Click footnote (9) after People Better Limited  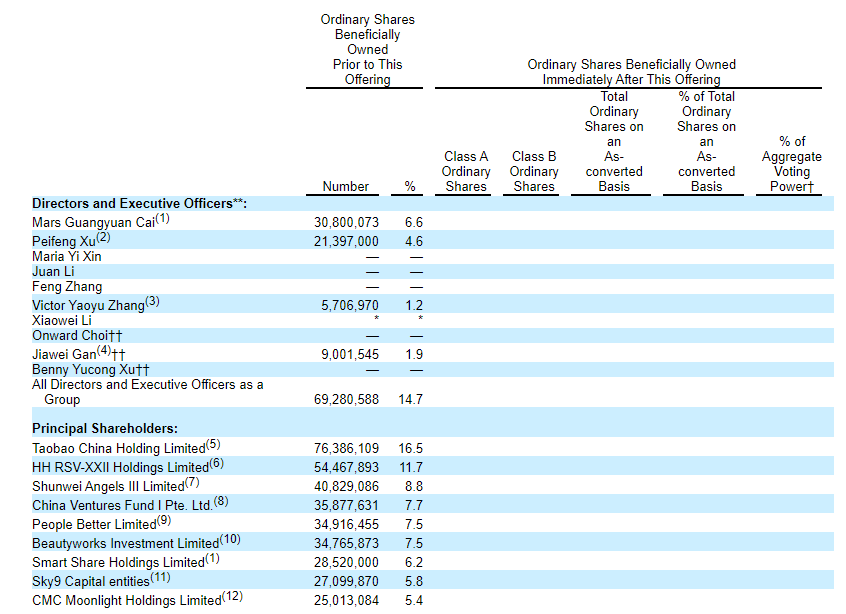(166, 520)
